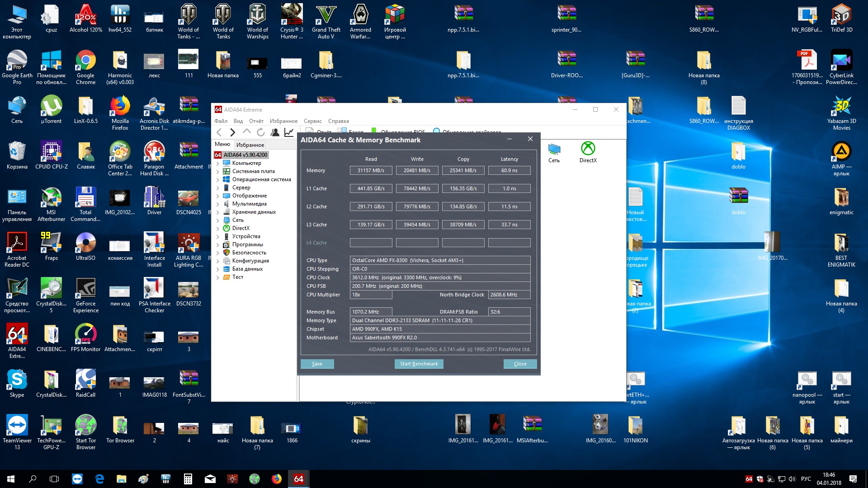Image resolution: width=868 pixels, height=488 pixels.
Task: Click the up-level arrow in AIDA64 toolbar
Action: pyautogui.click(x=246, y=132)
